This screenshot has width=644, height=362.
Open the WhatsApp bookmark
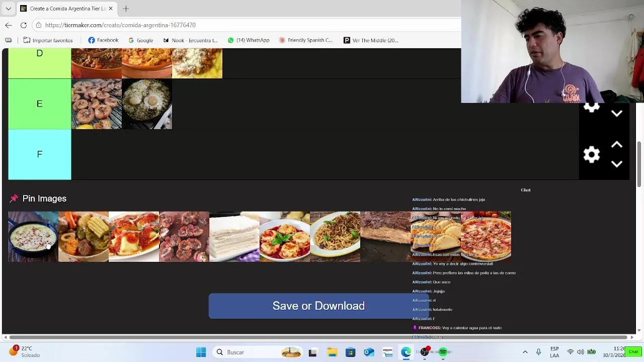(249, 40)
